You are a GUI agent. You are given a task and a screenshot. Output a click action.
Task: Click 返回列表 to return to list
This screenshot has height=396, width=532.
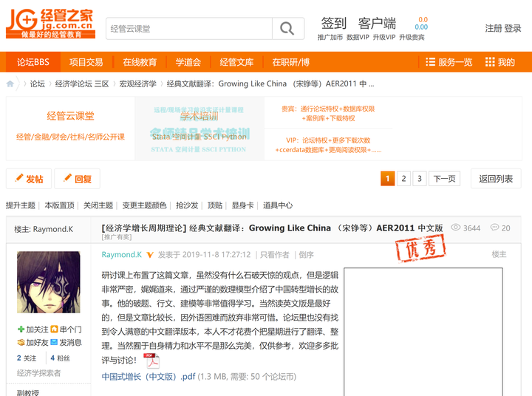click(496, 179)
